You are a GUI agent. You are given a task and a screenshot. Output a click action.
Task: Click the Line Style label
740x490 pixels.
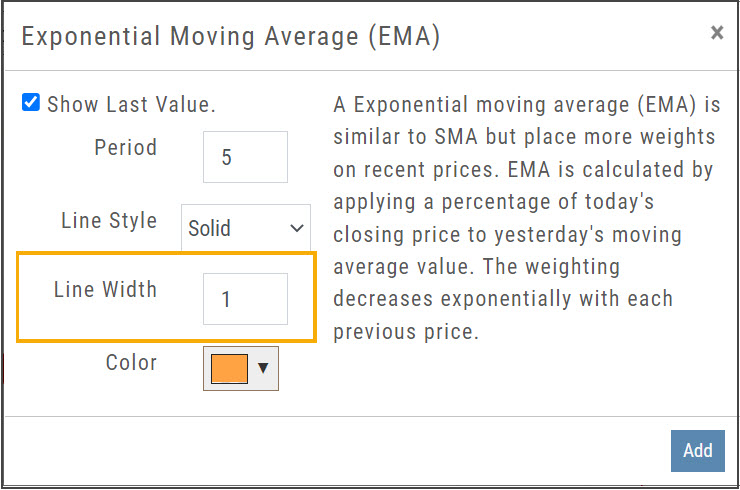point(108,220)
